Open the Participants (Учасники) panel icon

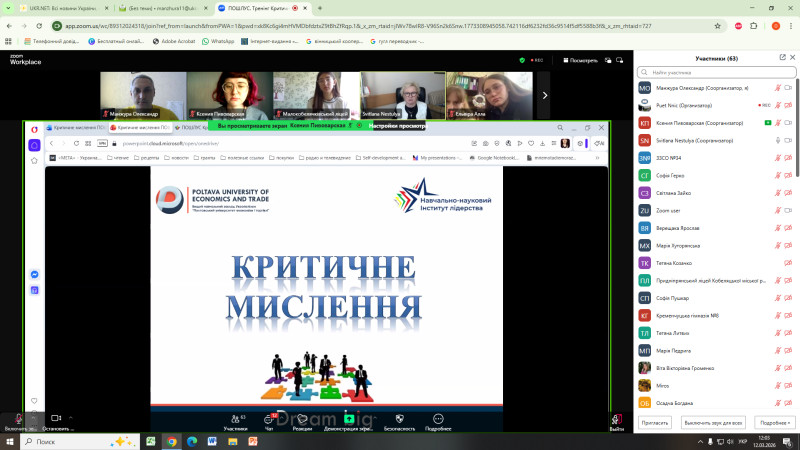236,418
